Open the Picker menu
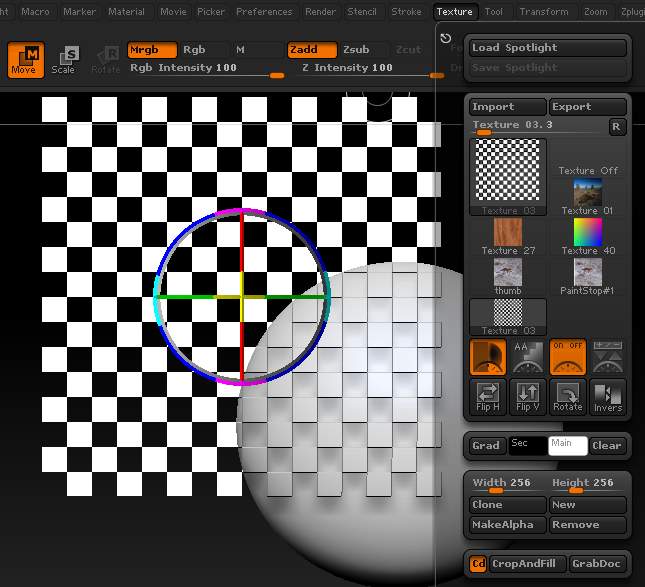645x587 pixels. click(211, 12)
